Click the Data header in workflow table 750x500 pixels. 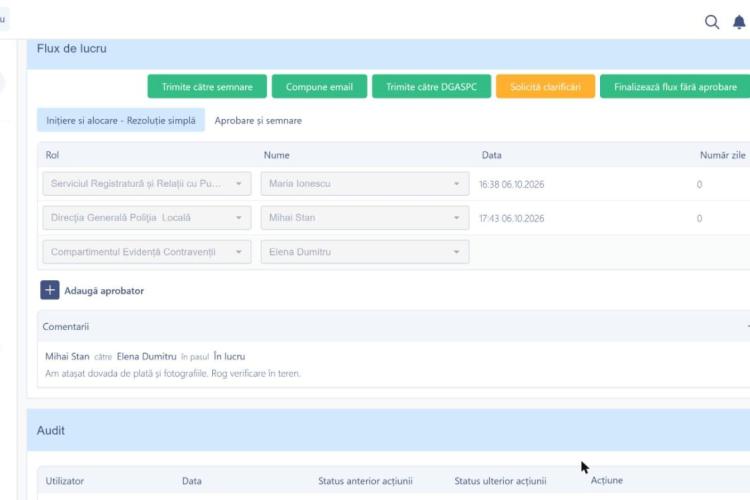click(x=492, y=155)
